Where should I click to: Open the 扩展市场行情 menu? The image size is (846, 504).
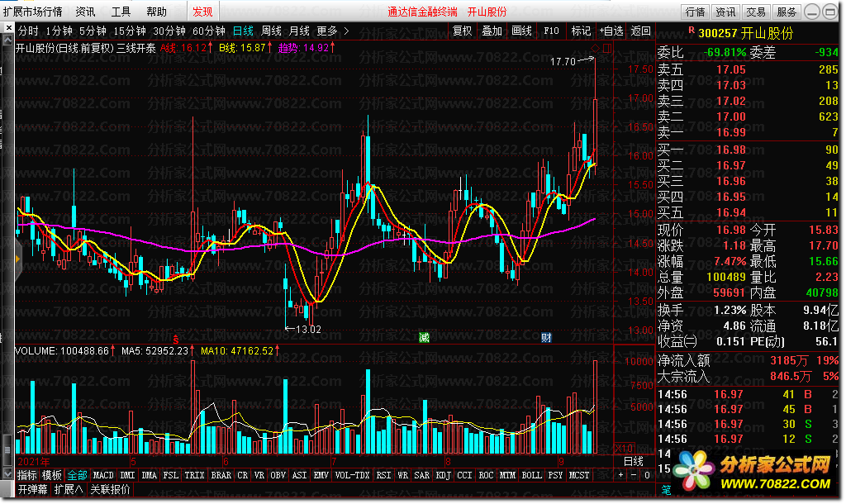[32, 12]
